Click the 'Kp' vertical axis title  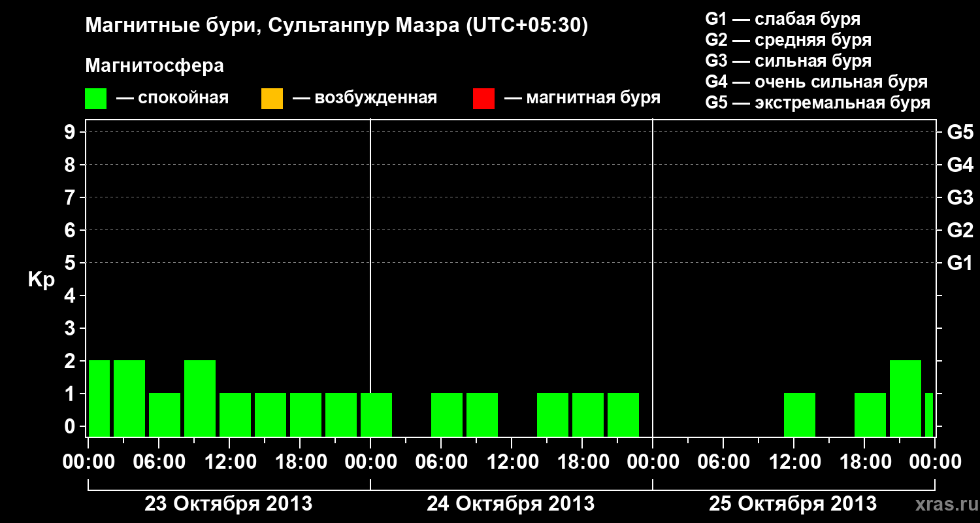(x=41, y=280)
